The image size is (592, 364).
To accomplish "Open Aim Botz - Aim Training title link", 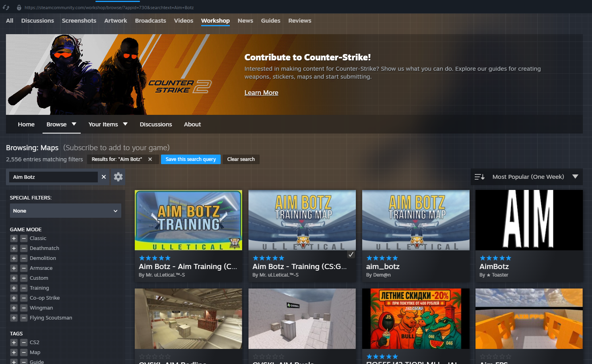I will (x=188, y=267).
